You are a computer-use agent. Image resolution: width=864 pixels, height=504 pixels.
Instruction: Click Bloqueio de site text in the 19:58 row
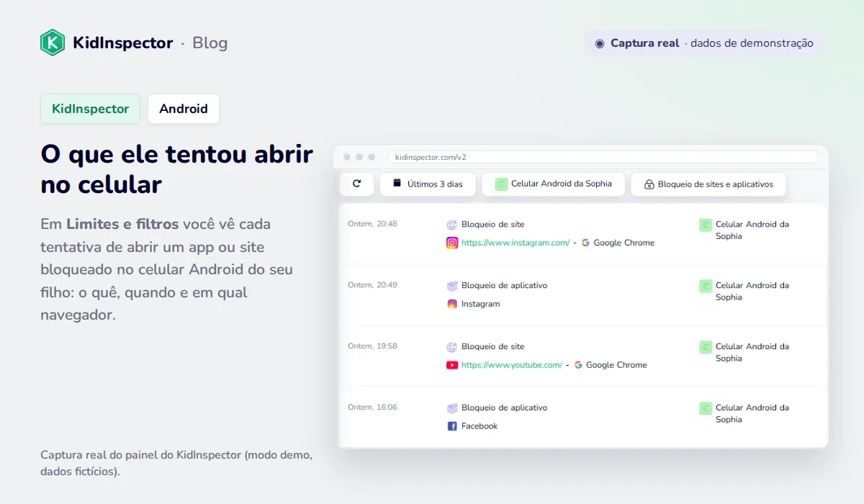493,347
